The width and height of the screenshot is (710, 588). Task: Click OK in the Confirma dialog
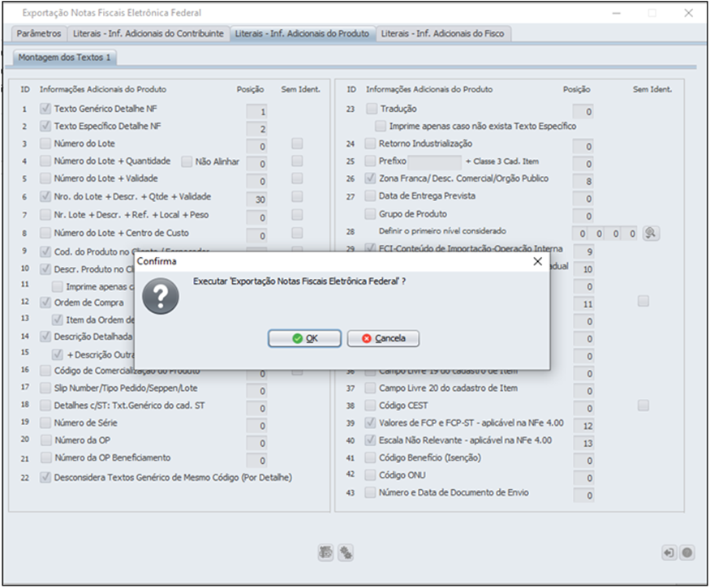click(x=304, y=338)
